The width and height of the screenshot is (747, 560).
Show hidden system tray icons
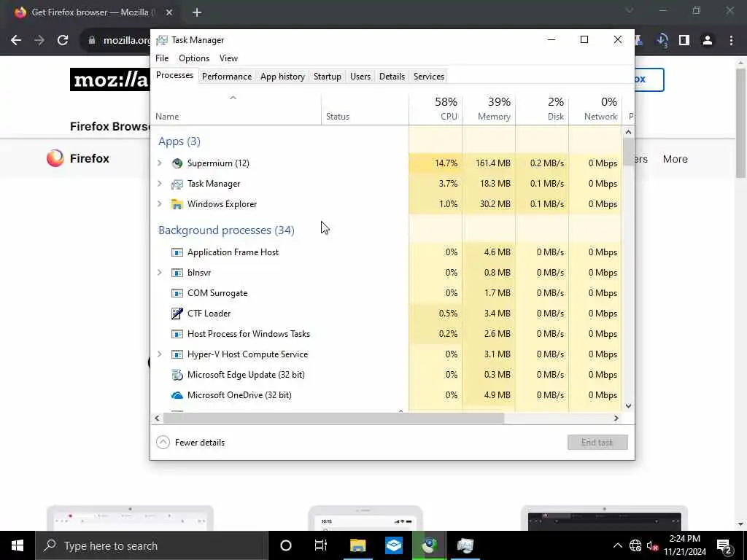pos(617,545)
